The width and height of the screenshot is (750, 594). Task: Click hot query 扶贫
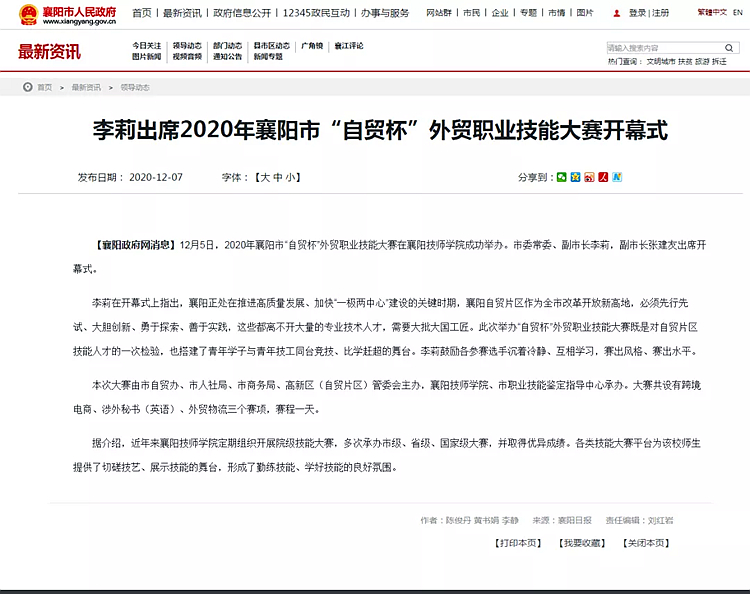tap(685, 62)
